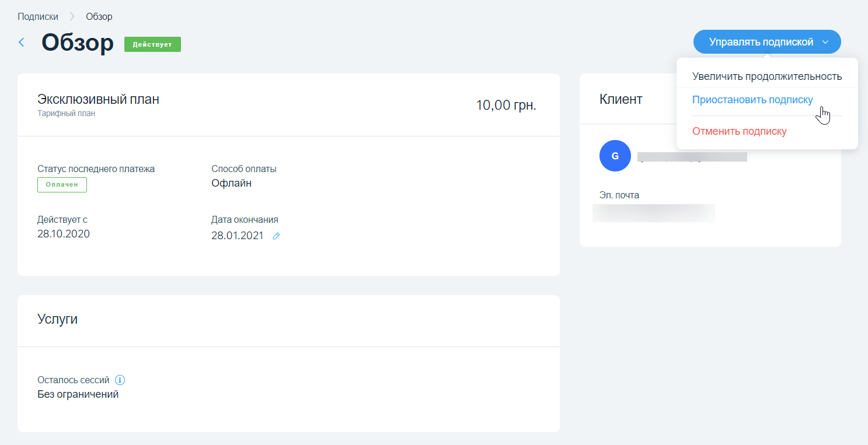The width and height of the screenshot is (868, 445).
Task: Click the Дата окончания label
Action: coord(245,220)
